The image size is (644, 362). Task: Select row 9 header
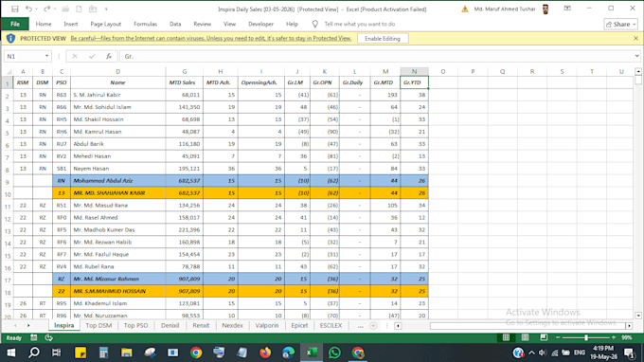pyautogui.click(x=8, y=181)
